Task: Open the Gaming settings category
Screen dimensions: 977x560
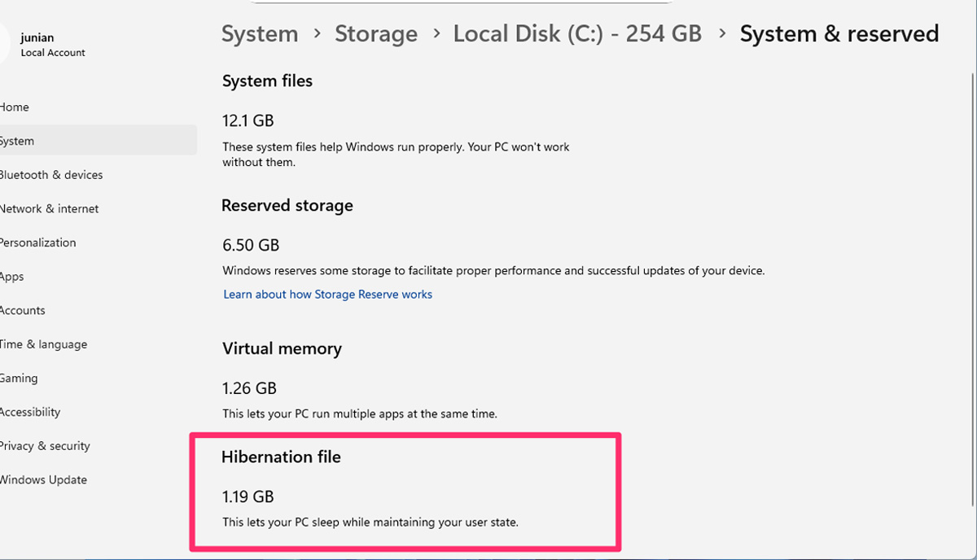Action: click(19, 378)
